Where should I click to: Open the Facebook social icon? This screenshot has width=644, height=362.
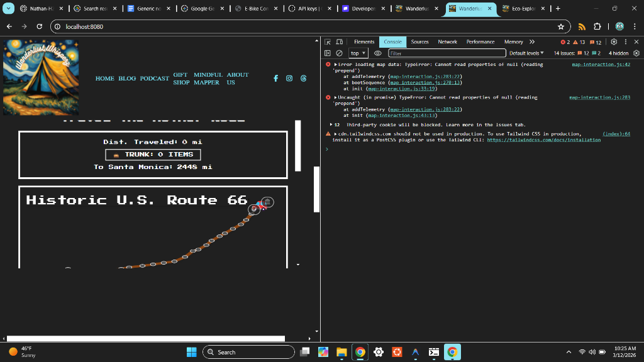(x=275, y=79)
